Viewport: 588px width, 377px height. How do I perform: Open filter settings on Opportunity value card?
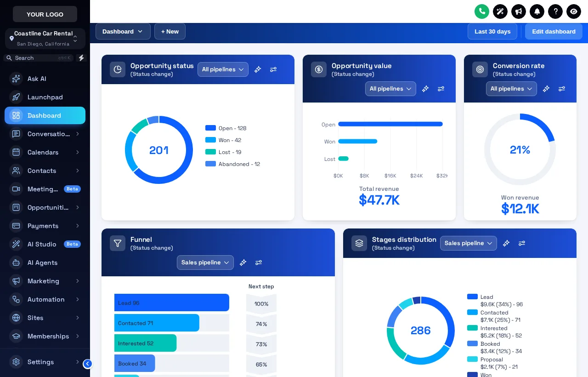[x=441, y=89]
